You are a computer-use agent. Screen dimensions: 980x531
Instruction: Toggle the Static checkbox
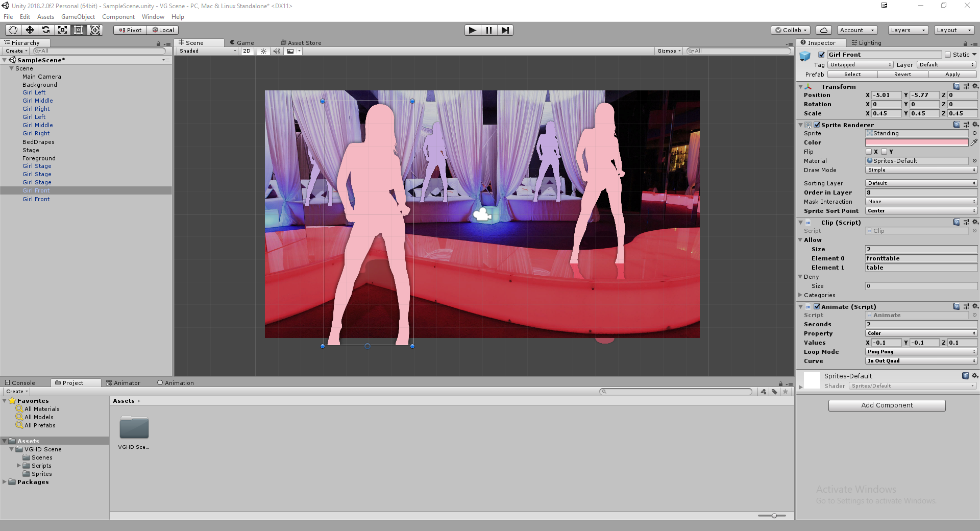[948, 55]
